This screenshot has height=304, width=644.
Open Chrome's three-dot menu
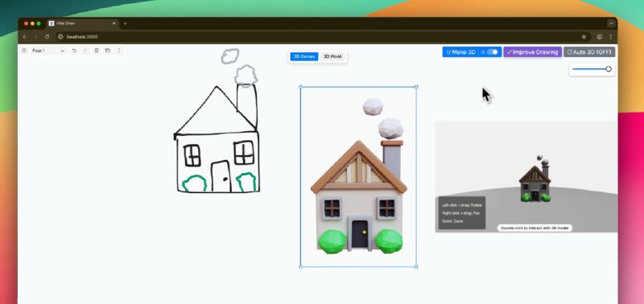pyautogui.click(x=611, y=36)
